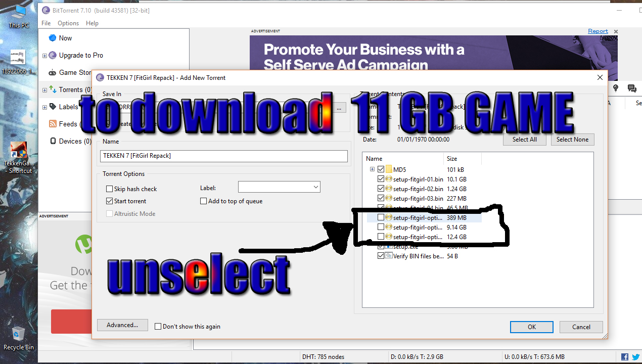Check the 389 MB optional file checkbox
This screenshot has height=364, width=642.
point(381,217)
